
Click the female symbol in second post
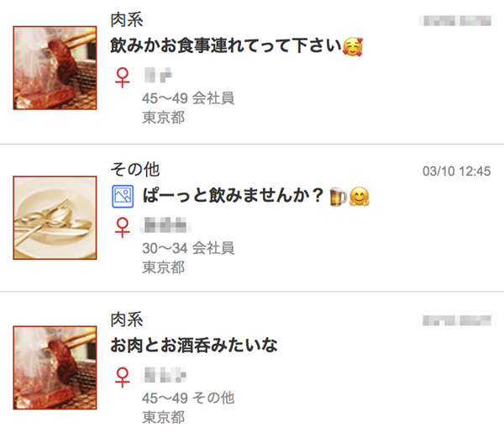pos(122,227)
